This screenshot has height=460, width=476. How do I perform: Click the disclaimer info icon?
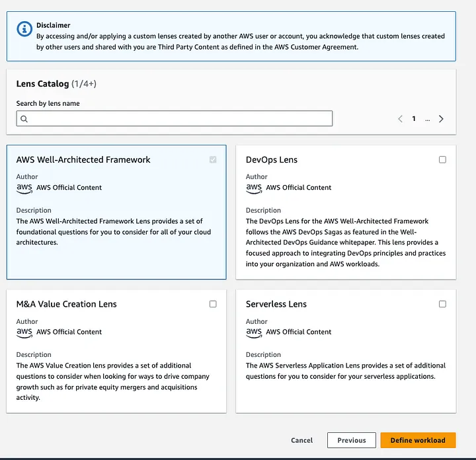coord(24,29)
